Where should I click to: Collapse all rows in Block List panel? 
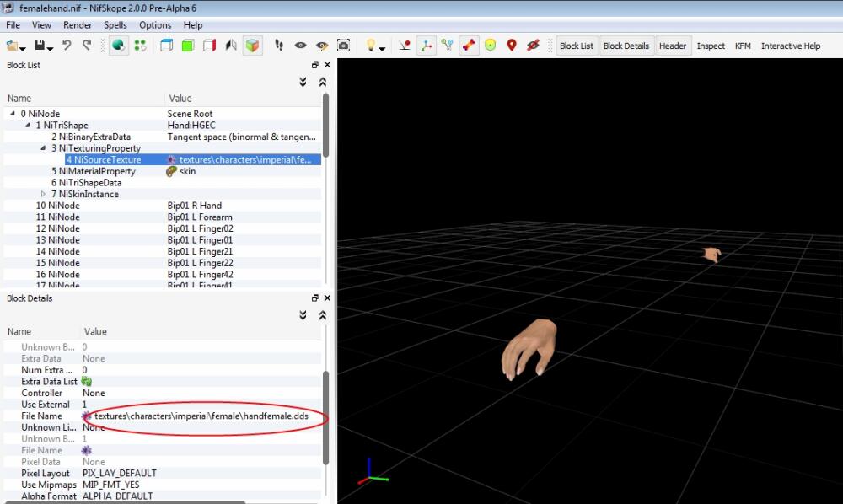tap(323, 82)
